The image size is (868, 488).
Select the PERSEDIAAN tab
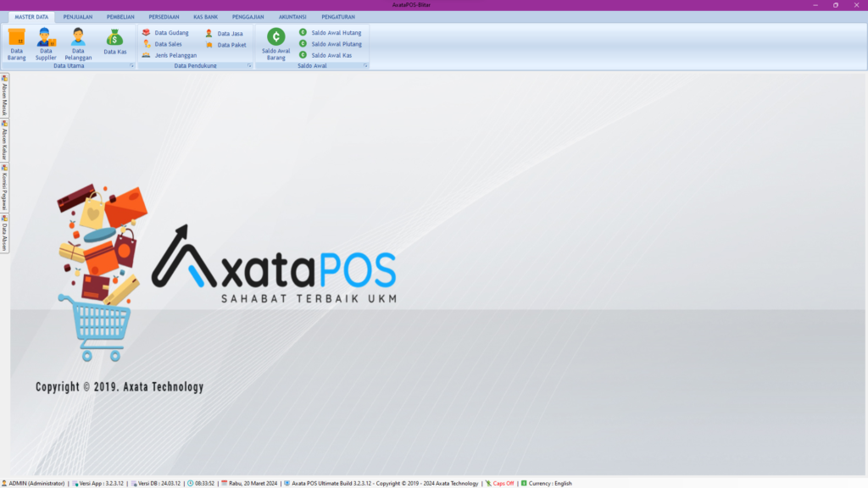(164, 17)
